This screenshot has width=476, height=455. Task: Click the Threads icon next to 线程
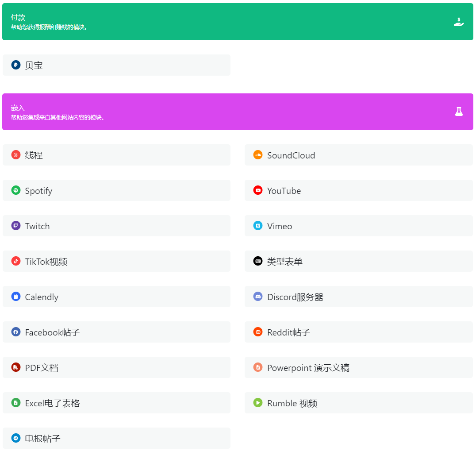click(x=16, y=155)
